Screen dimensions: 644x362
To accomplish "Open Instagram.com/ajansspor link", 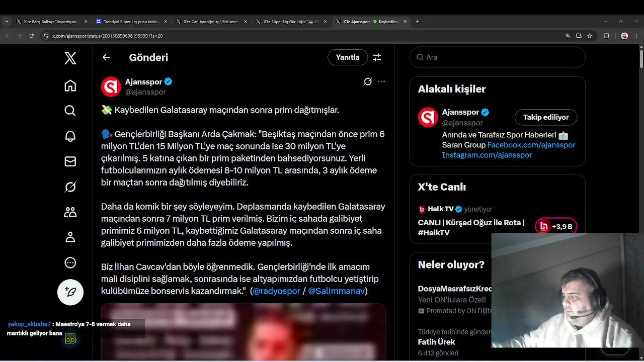I will click(487, 155).
